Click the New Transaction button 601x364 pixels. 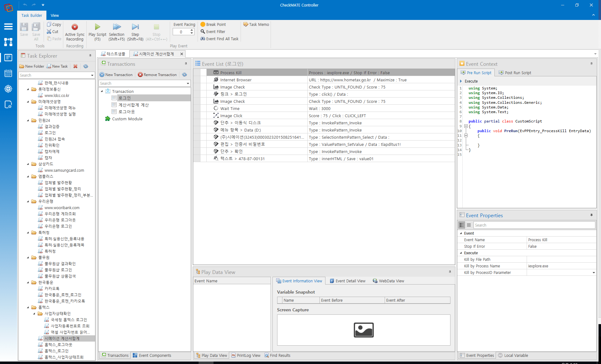[116, 75]
